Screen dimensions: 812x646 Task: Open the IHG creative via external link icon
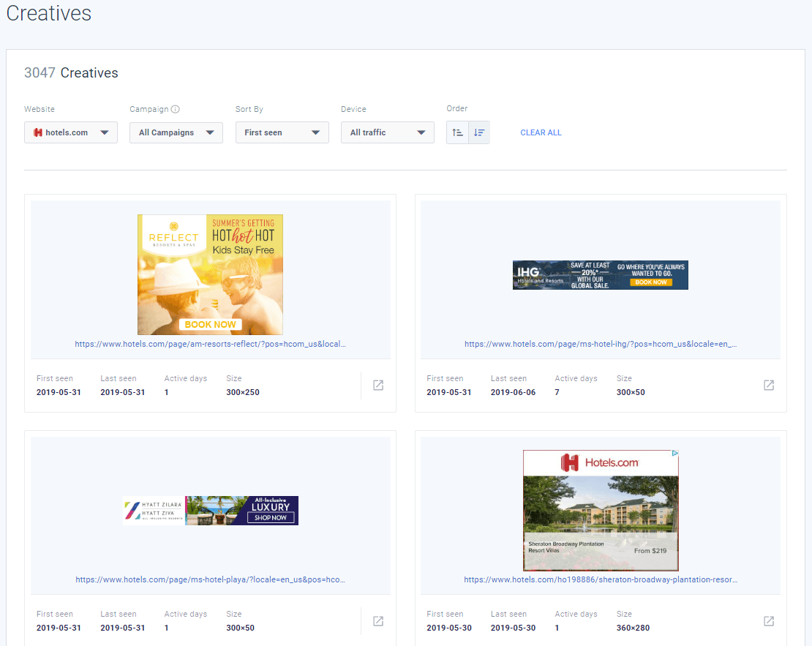(769, 386)
